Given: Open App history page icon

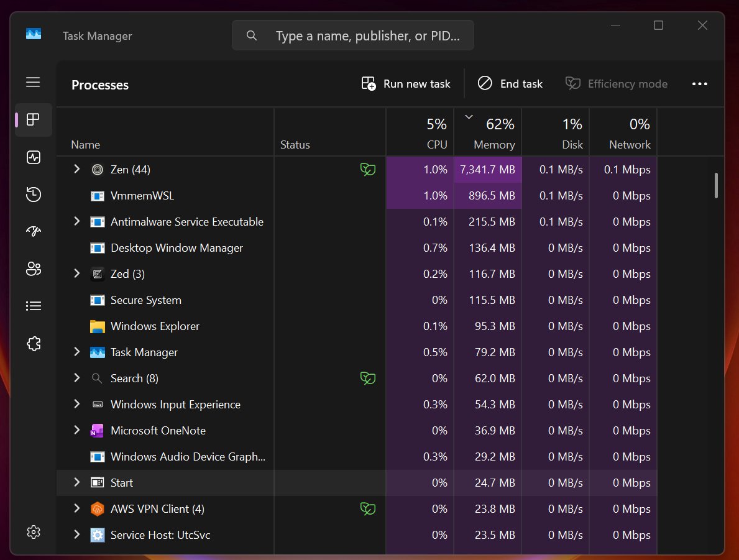Looking at the screenshot, I should click(33, 194).
